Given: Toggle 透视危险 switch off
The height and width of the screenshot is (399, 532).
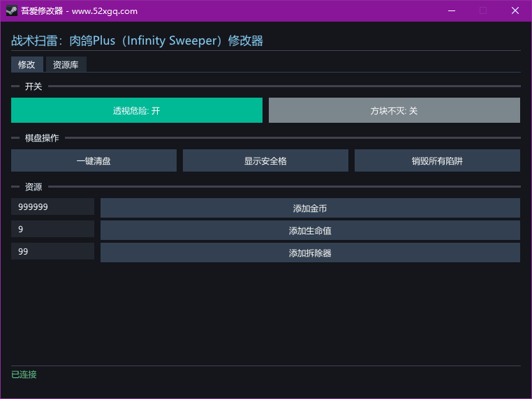Looking at the screenshot, I should pyautogui.click(x=137, y=110).
